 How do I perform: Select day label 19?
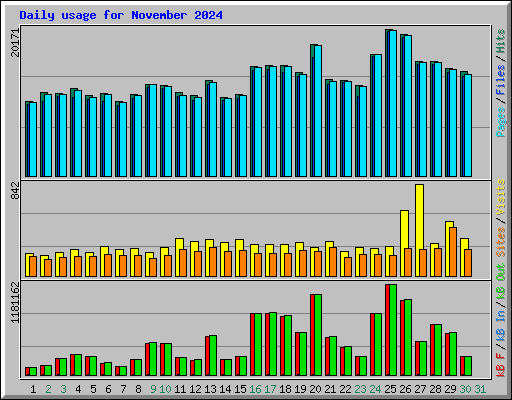[300, 389]
